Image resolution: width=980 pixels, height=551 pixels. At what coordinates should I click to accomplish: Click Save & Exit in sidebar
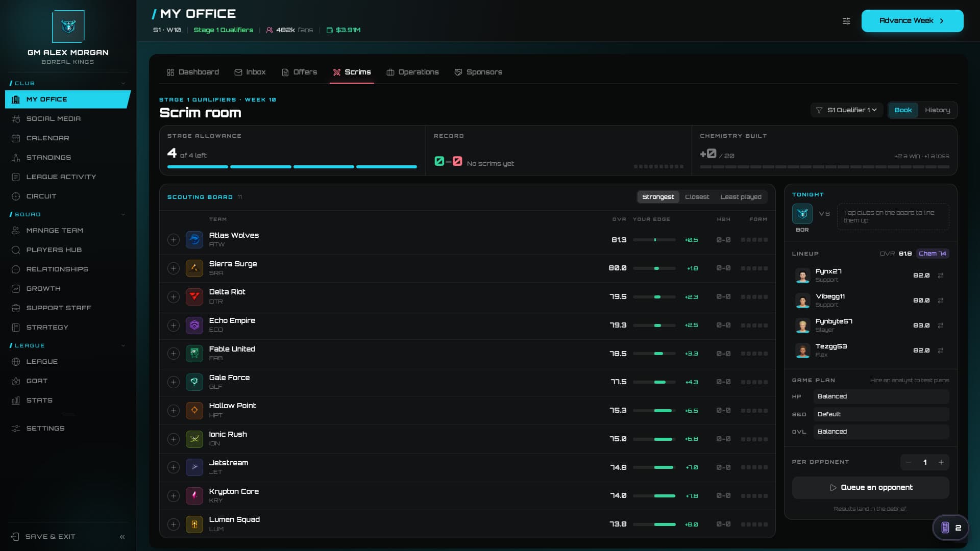[43, 537]
